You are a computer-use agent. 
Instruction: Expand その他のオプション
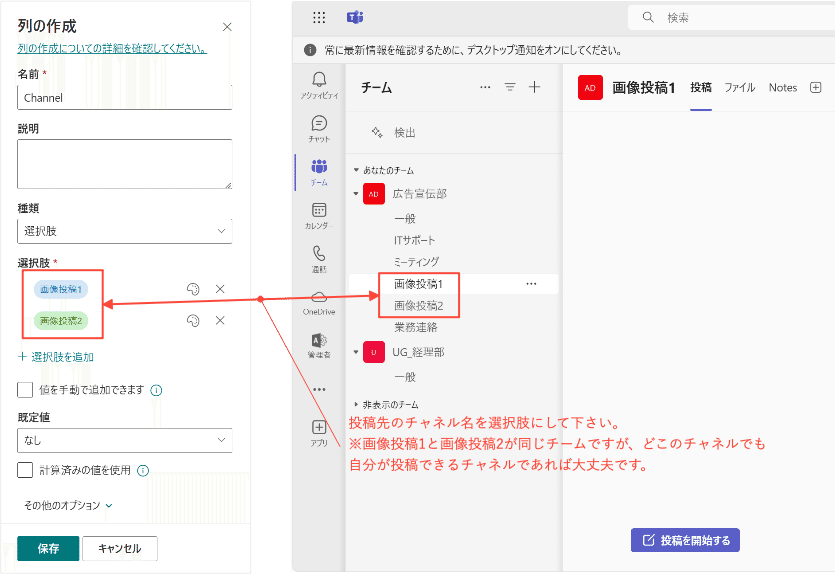(x=68, y=505)
